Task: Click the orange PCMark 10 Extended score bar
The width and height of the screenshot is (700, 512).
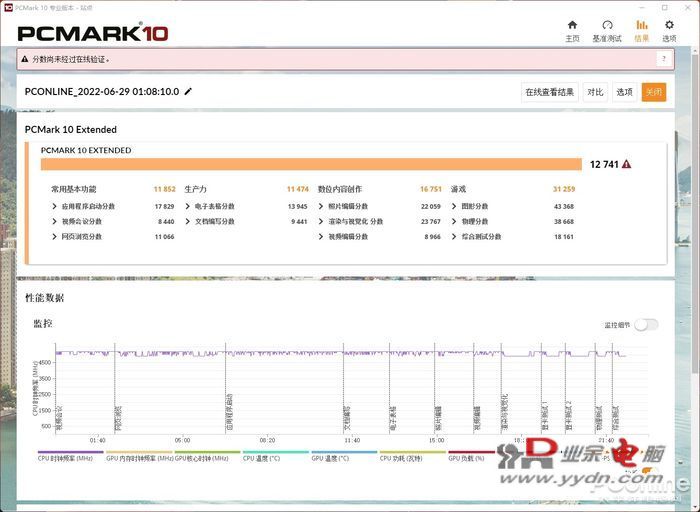Action: click(x=311, y=164)
